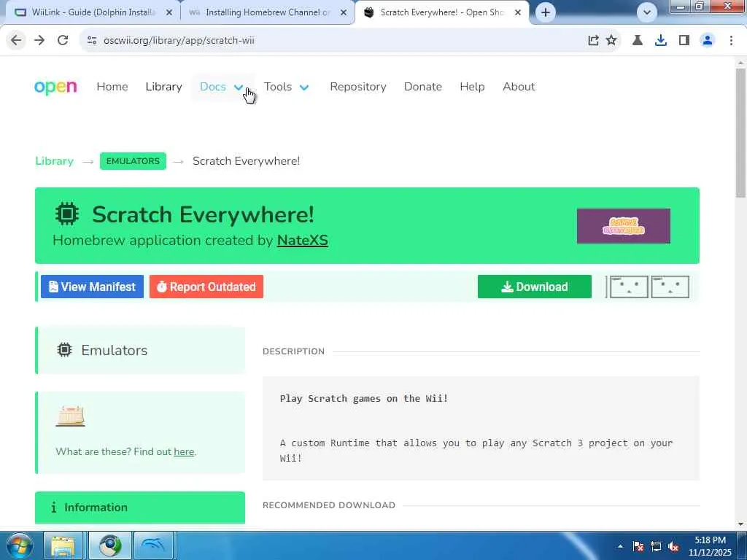Click 'Play Scratch games on the Wii!' text
Viewport: 747px width, 560px height.
click(364, 399)
